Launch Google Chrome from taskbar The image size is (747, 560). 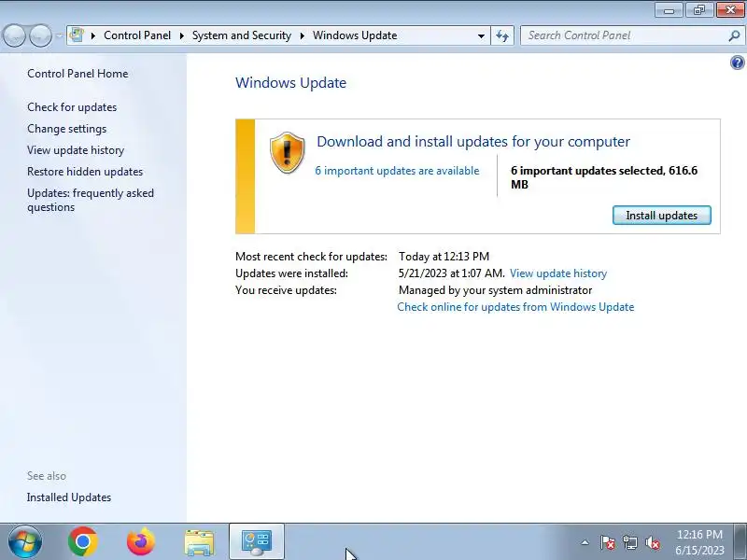pyautogui.click(x=83, y=542)
